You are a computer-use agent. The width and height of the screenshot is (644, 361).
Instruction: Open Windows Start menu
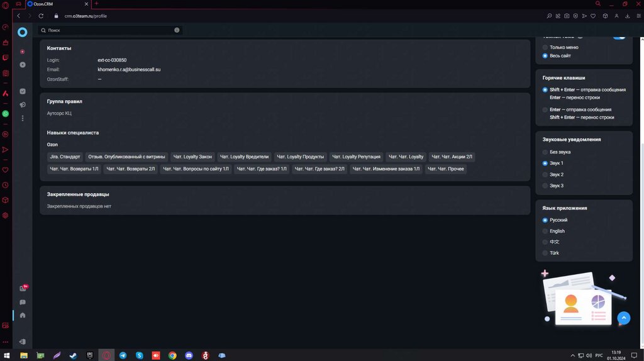6,355
